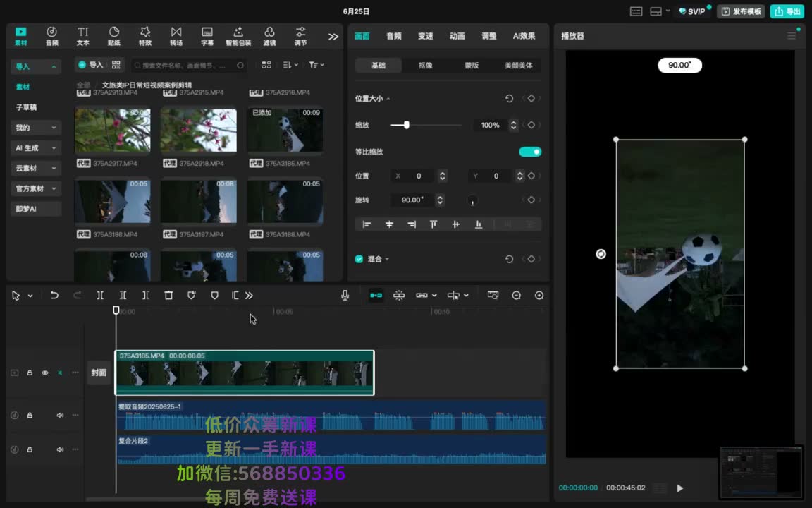The width and height of the screenshot is (812, 508).
Task: Open the 智能包装 smart packaging tab
Action: [x=238, y=36]
